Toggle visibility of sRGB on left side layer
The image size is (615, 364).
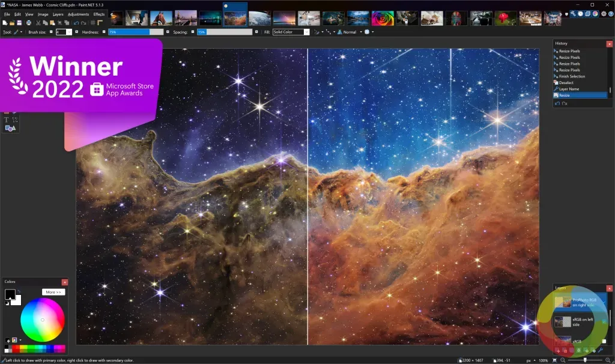pos(604,321)
